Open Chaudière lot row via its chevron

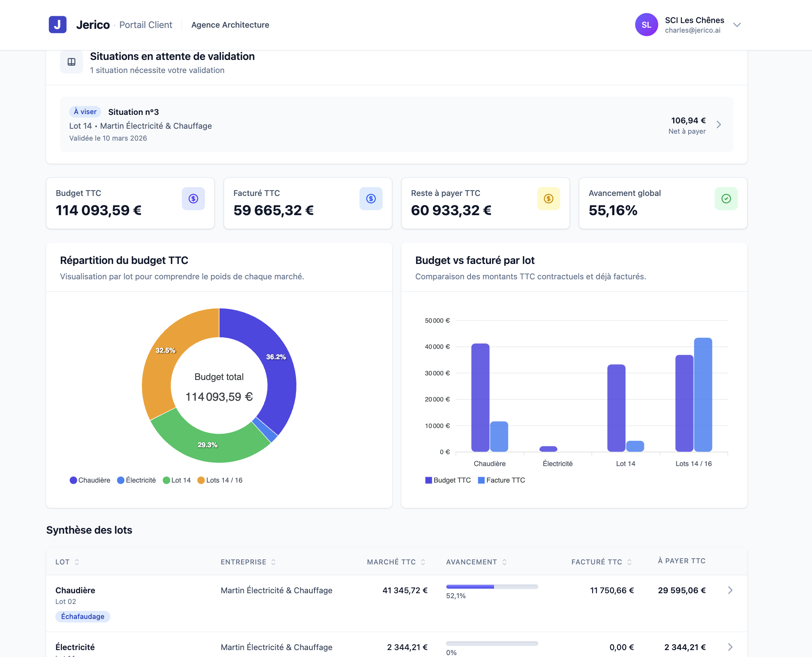[x=730, y=590]
